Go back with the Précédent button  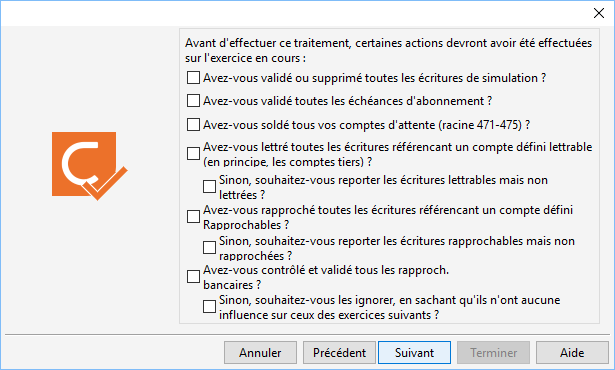[x=339, y=353]
